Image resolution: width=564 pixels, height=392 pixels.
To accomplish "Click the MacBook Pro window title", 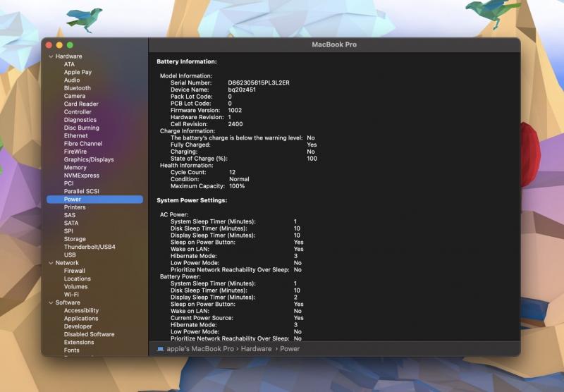I will [334, 44].
